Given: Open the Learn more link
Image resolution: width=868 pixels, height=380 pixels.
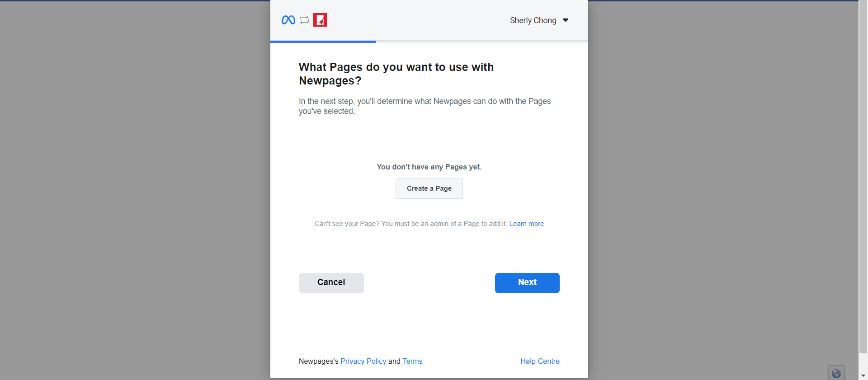Looking at the screenshot, I should [526, 224].
